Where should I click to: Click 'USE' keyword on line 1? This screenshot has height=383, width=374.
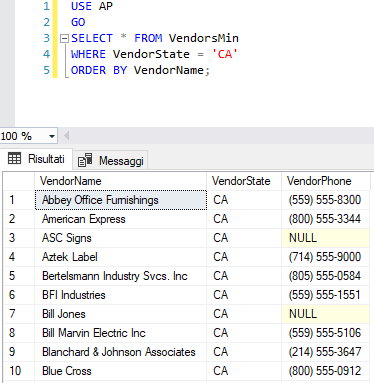pos(81,6)
